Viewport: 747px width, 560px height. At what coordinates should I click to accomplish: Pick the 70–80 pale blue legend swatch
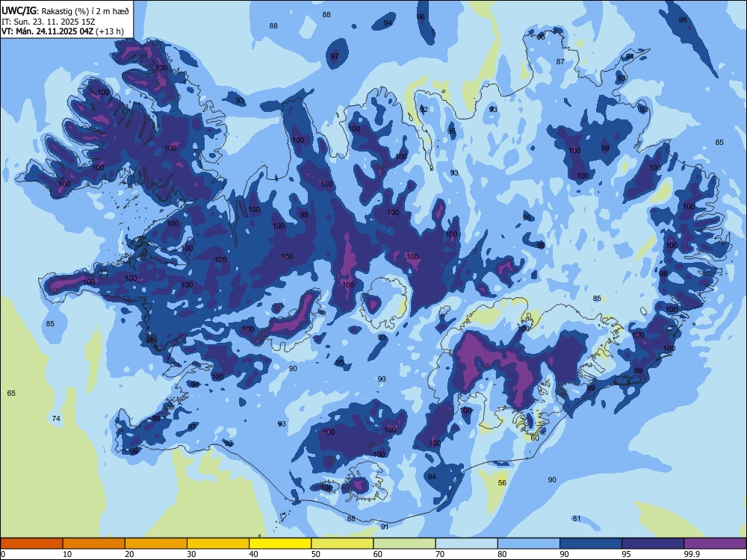click(x=466, y=544)
